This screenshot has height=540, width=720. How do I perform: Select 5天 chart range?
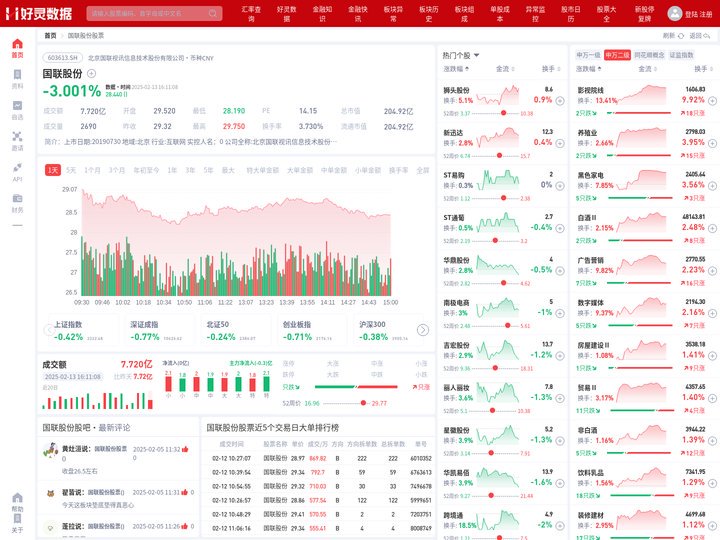pos(71,170)
